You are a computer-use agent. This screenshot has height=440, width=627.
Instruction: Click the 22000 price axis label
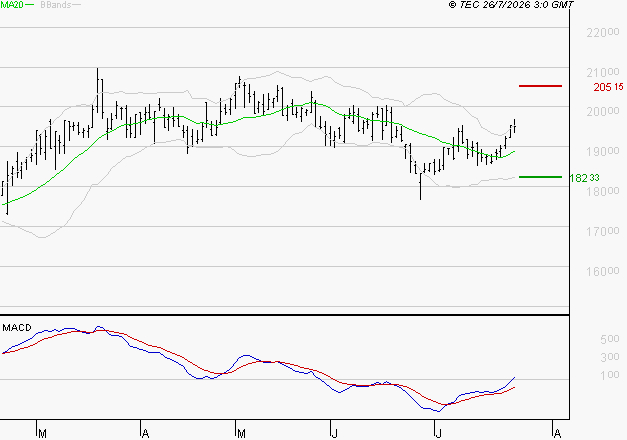pos(603,32)
